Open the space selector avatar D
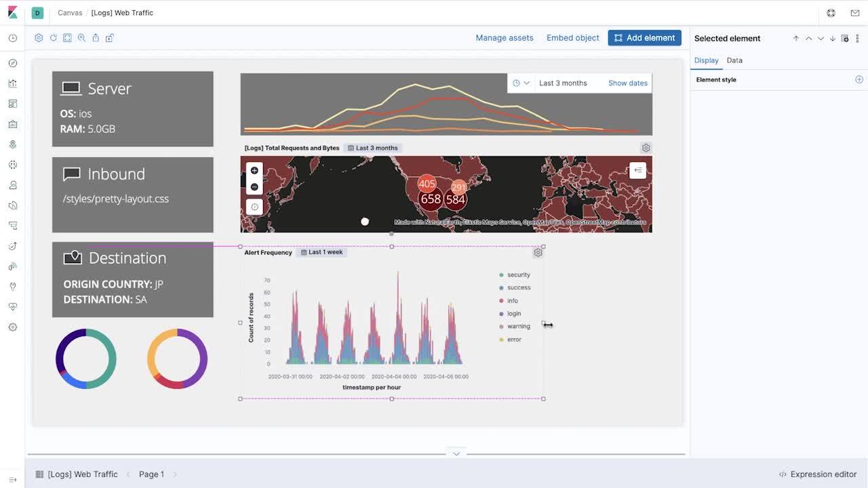The width and height of the screenshot is (868, 488). tap(37, 13)
